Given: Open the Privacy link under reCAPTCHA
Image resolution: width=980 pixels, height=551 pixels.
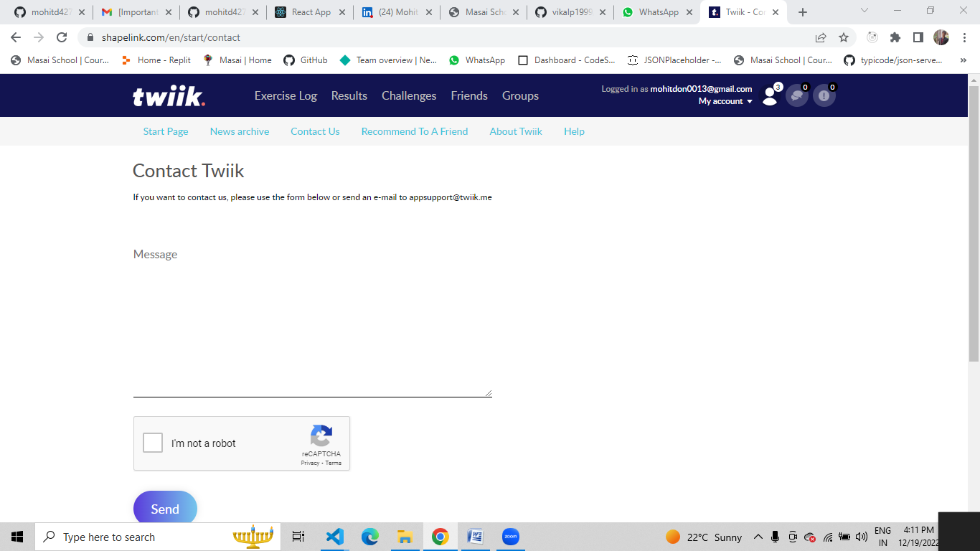Looking at the screenshot, I should pyautogui.click(x=310, y=463).
